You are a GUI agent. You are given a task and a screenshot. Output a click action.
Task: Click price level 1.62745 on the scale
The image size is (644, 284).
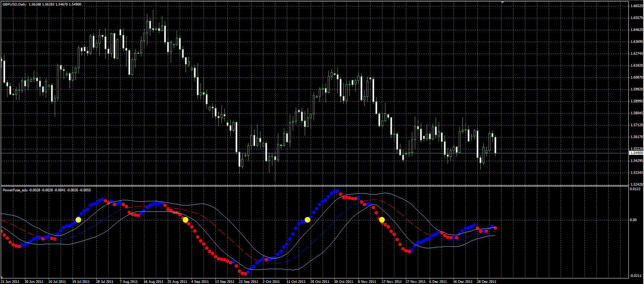pos(637,54)
